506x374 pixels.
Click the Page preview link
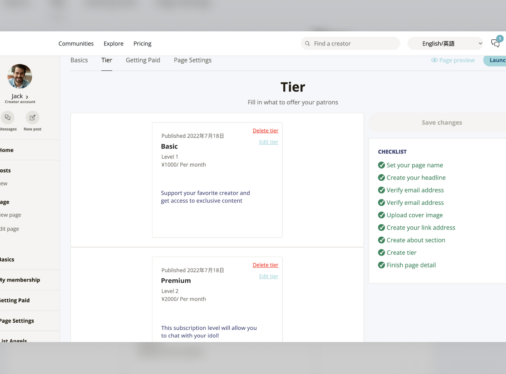[x=453, y=60]
